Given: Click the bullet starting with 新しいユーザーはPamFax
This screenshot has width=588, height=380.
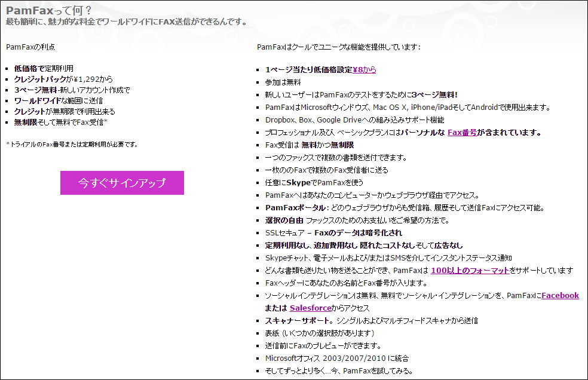Looking at the screenshot, I should point(361,95).
